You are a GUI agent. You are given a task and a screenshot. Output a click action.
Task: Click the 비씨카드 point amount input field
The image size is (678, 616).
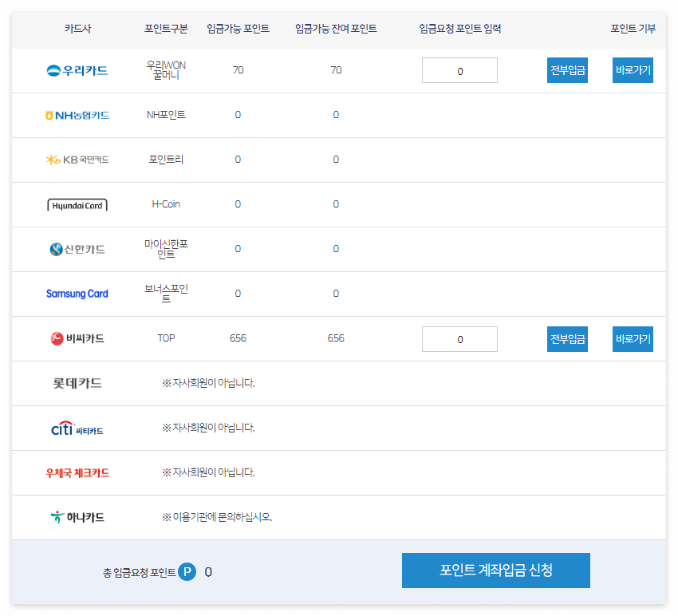pos(459,338)
